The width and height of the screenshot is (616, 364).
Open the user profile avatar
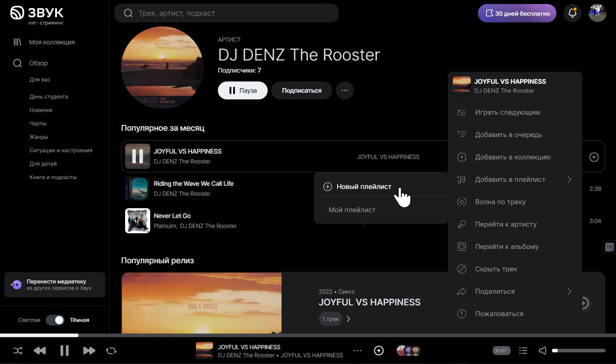click(x=598, y=13)
